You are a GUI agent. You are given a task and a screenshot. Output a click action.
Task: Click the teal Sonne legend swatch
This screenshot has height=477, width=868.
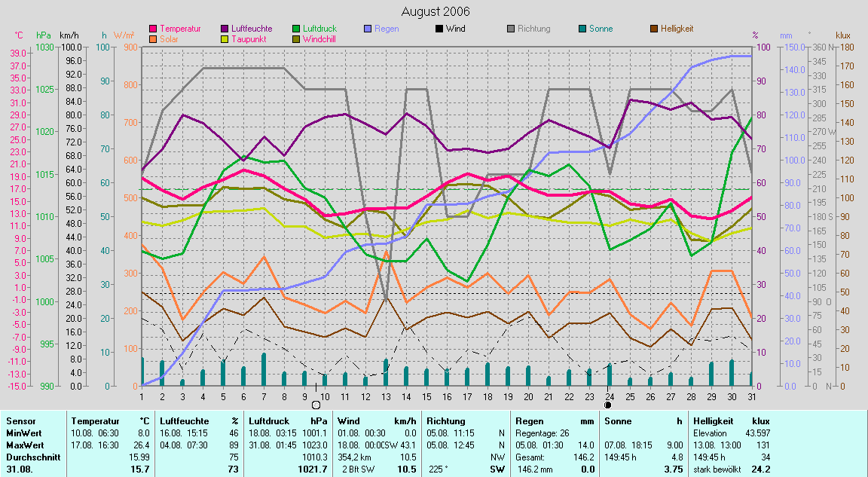click(582, 29)
